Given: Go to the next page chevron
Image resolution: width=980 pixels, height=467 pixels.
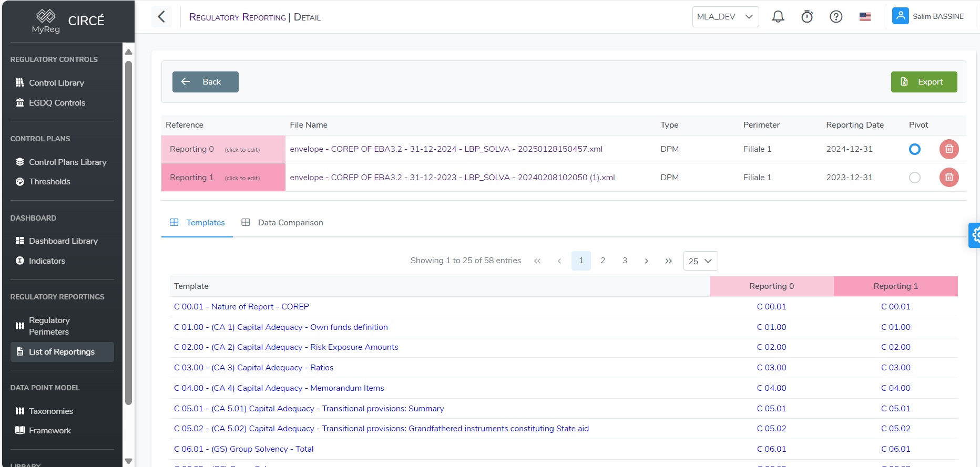Looking at the screenshot, I should coord(646,261).
